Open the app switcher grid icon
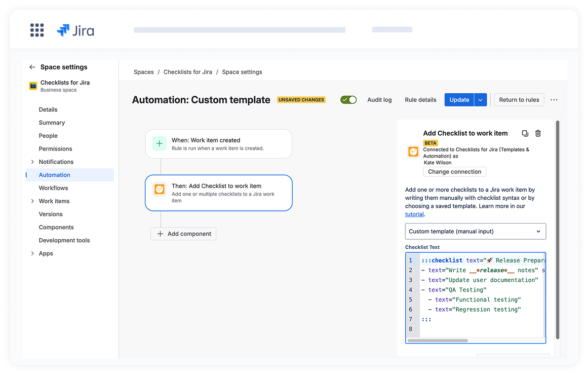The width and height of the screenshot is (588, 375). (37, 30)
